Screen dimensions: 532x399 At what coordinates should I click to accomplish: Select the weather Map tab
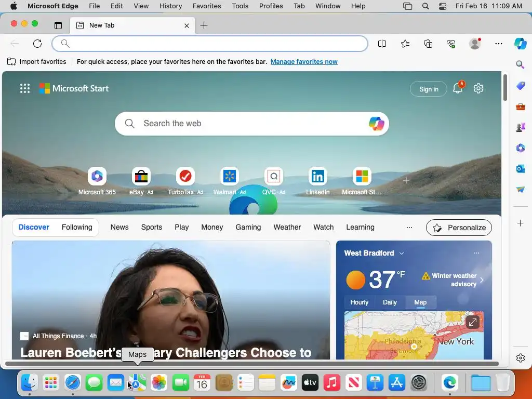tap(420, 302)
